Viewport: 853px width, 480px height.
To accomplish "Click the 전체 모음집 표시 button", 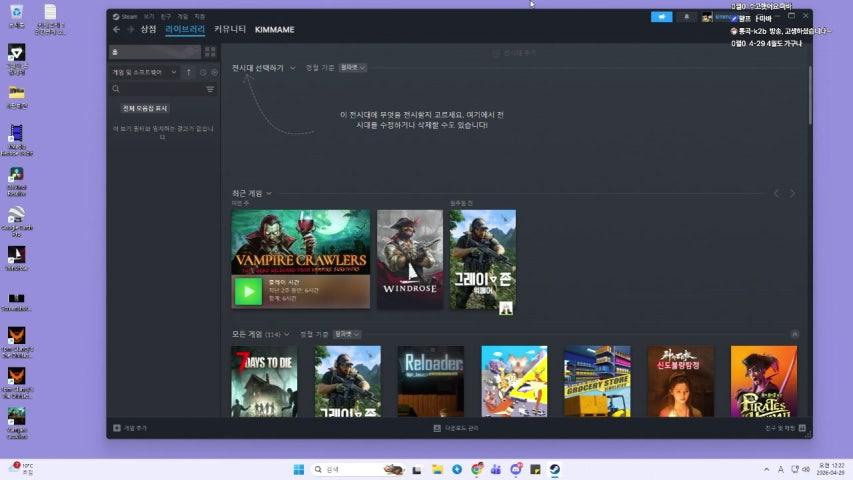I will pyautogui.click(x=145, y=108).
